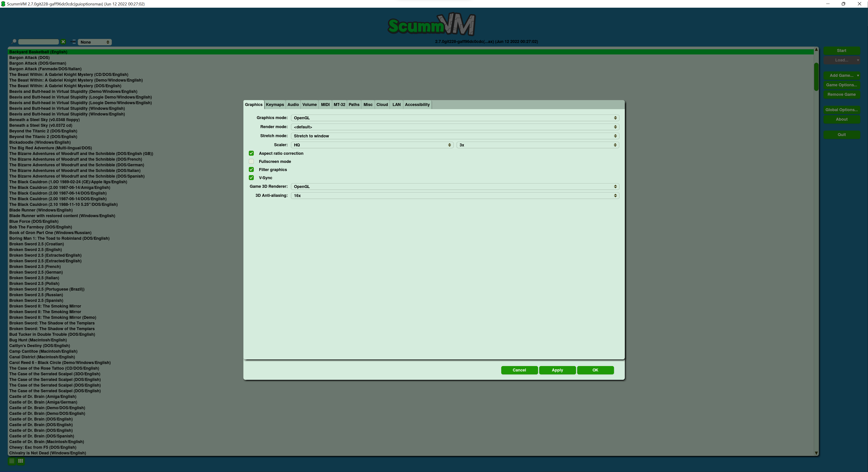Viewport: 868px width, 472px height.
Task: Disable V-Sync checkbox
Action: point(251,178)
